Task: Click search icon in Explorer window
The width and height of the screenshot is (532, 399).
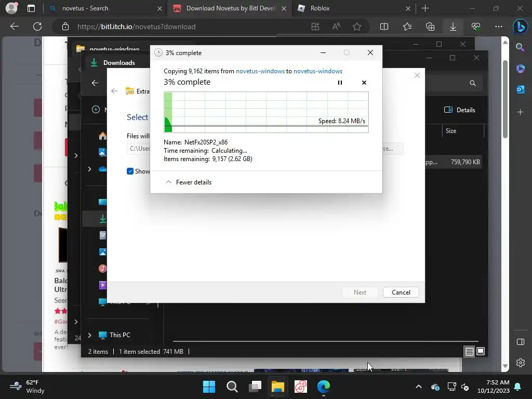Action: pos(472,83)
